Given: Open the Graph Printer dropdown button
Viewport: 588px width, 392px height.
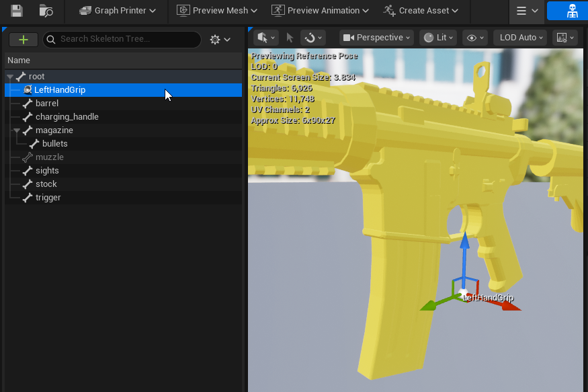Looking at the screenshot, I should pos(118,11).
